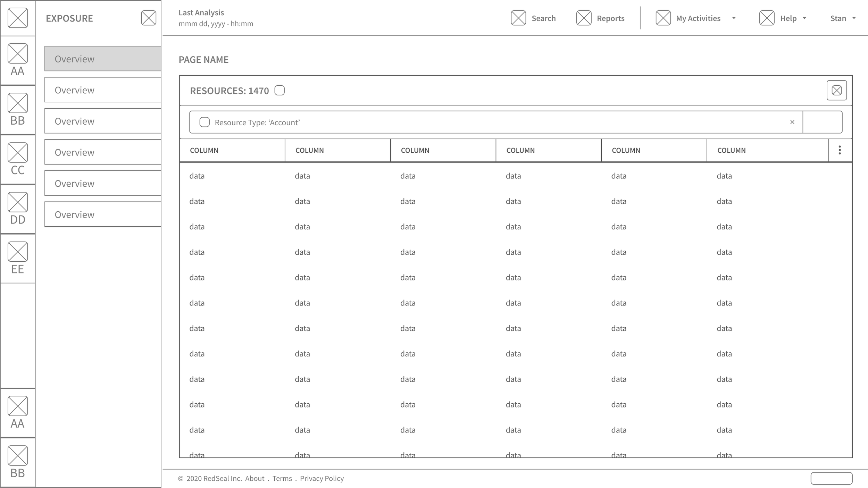868x488 pixels.
Task: Click logo icon at top-left corner
Action: coord(18,18)
